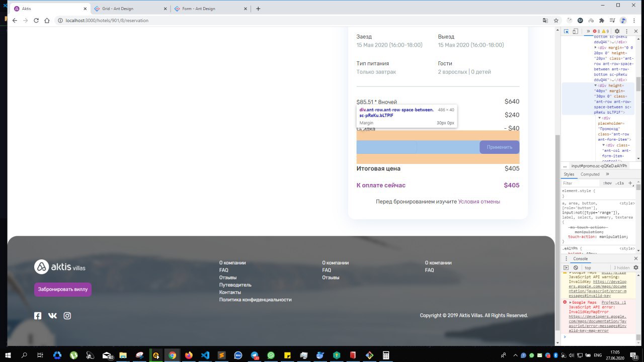Screen dimensions: 644x362
Task: Bookmark this page with star icon
Action: [556, 21]
